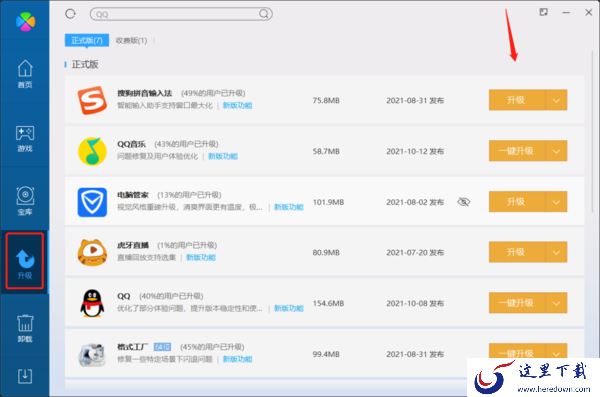
Task: Expand dropdown arrow next to 虎牙直播 升级
Action: [x=556, y=252]
